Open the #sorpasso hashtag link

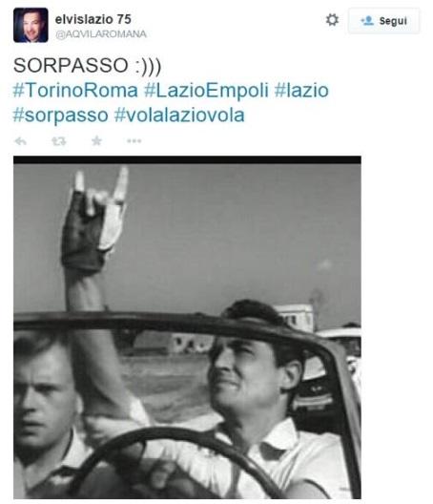(x=60, y=115)
